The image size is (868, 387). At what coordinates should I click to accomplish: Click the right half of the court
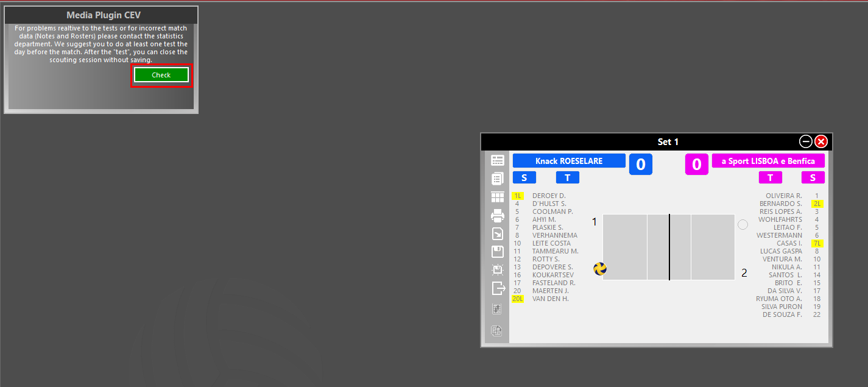pyautogui.click(x=702, y=247)
